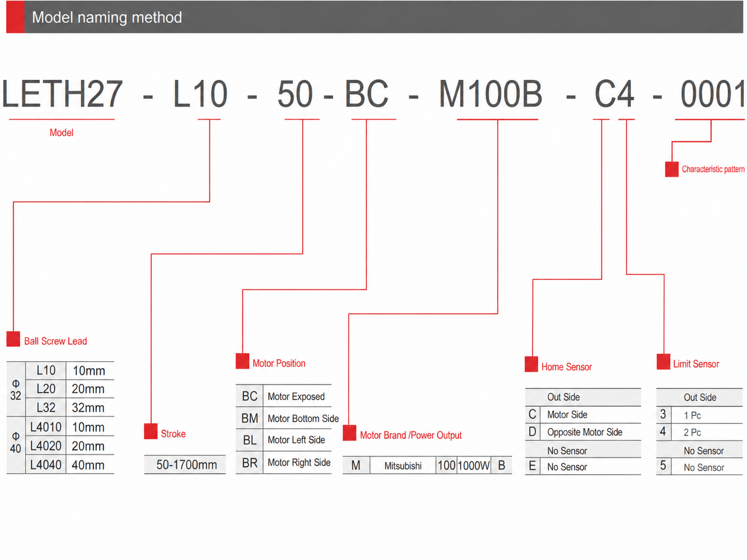The height and width of the screenshot is (560, 747).
Task: Click the "L4010" table cell
Action: tap(46, 427)
